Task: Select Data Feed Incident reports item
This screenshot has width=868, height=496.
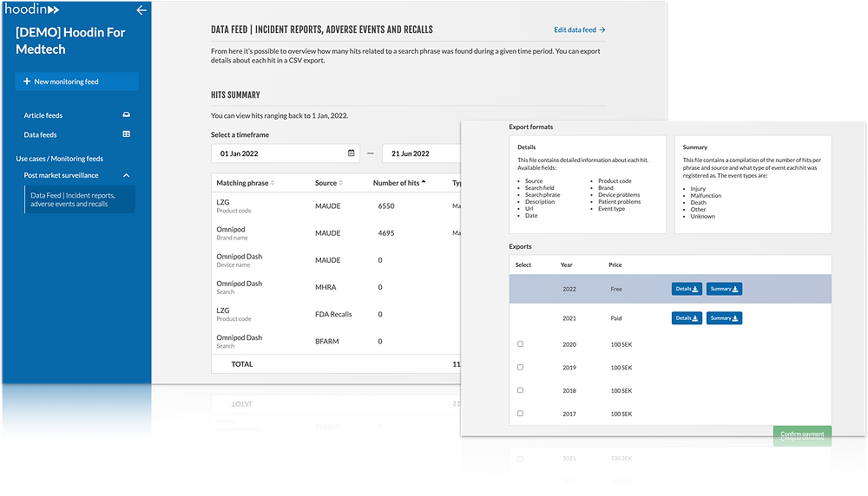Action: (x=80, y=199)
